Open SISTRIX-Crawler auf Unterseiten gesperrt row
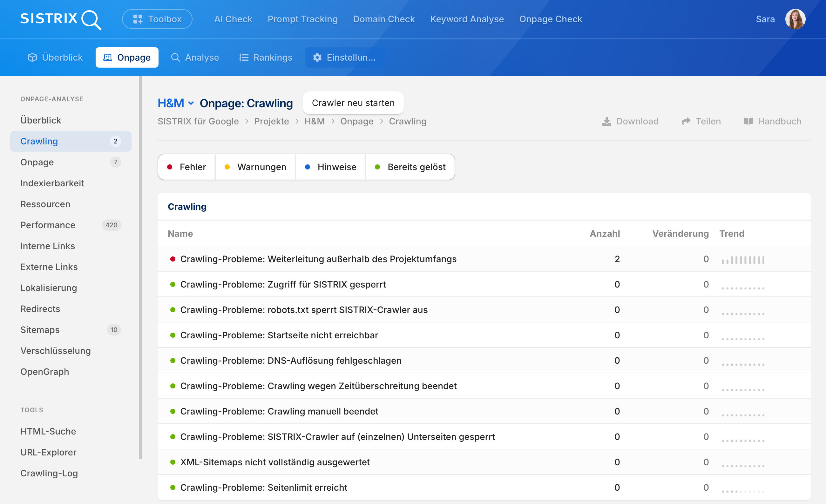Screen dimensions: 826x504 (484, 436)
